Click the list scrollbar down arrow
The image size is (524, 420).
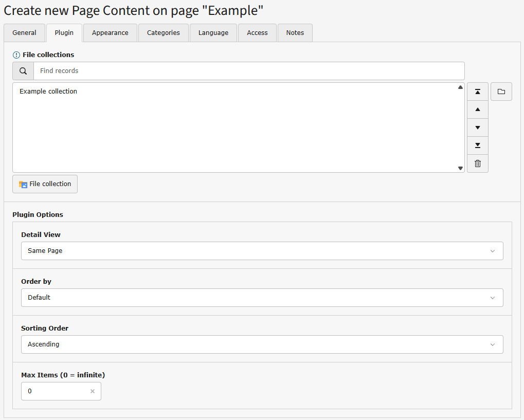(x=460, y=168)
